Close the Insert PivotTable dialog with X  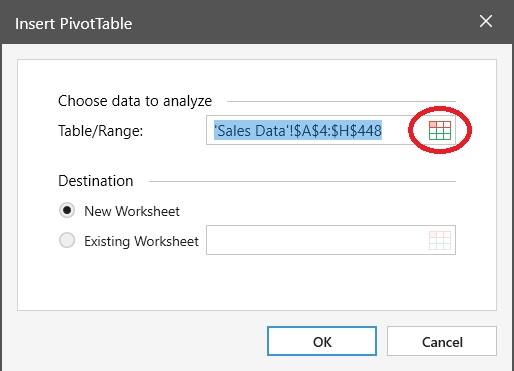[486, 22]
